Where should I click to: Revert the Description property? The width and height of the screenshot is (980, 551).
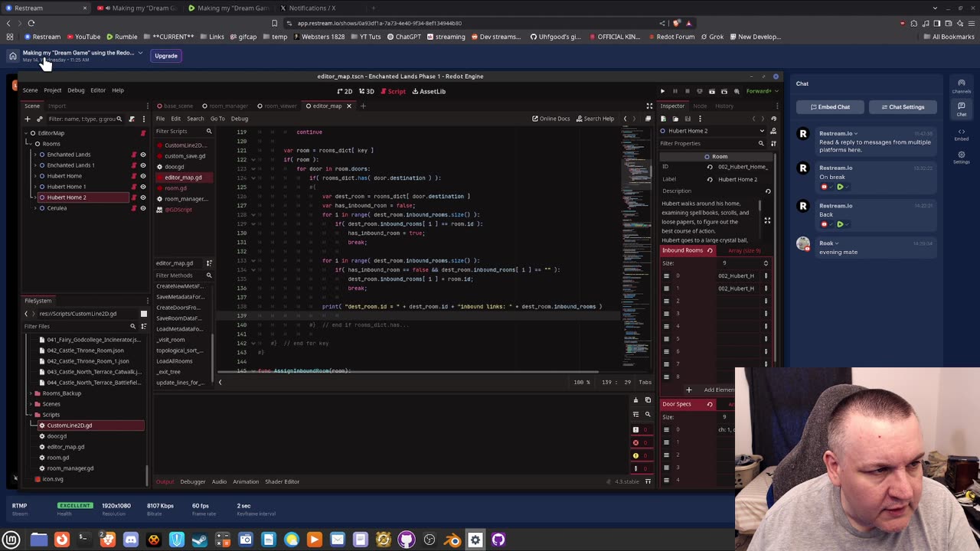click(x=767, y=191)
